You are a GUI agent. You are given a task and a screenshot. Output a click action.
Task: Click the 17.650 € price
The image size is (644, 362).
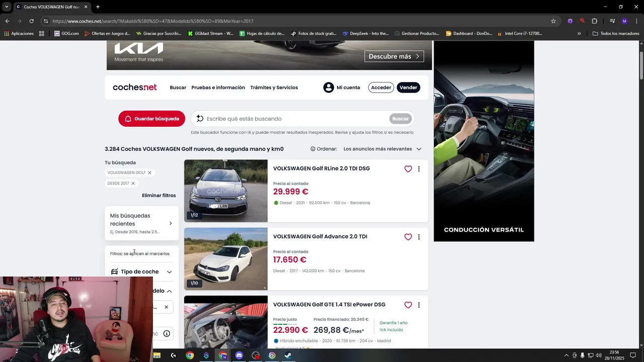[290, 260]
